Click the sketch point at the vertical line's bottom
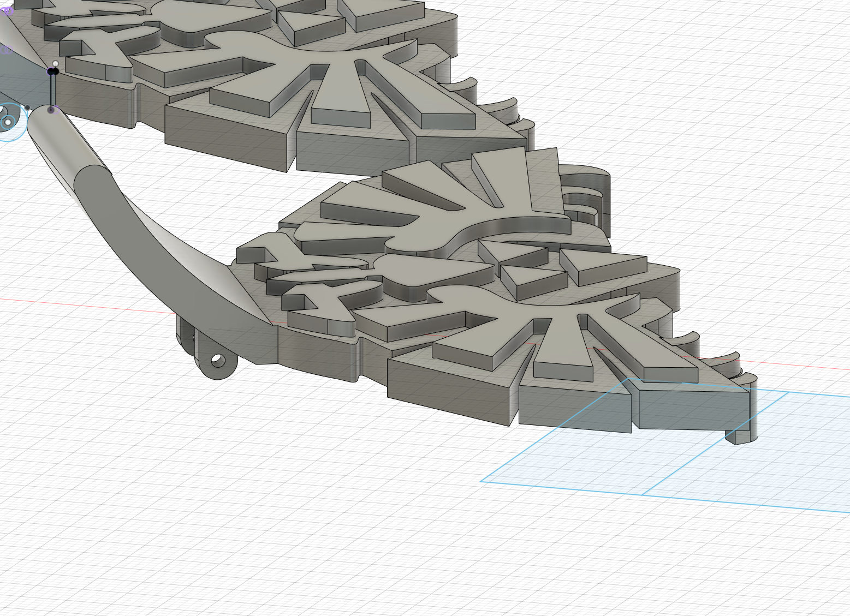This screenshot has width=850, height=616. [x=51, y=110]
